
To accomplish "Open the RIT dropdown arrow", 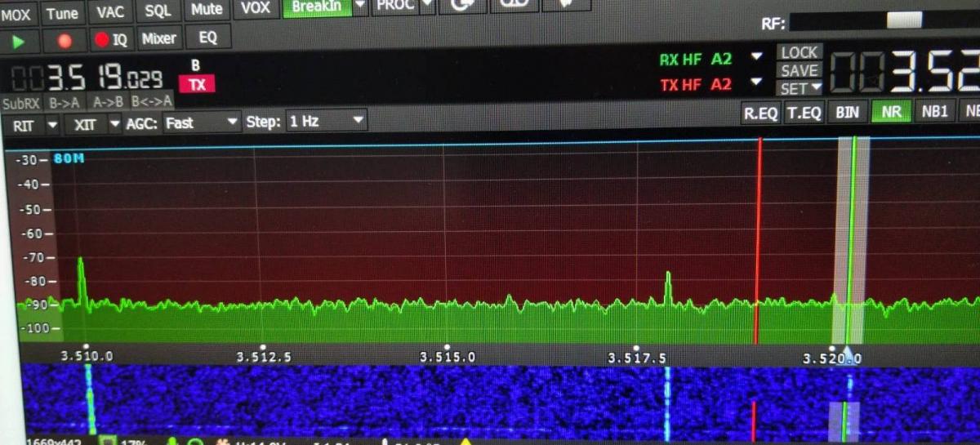I will pyautogui.click(x=52, y=124).
